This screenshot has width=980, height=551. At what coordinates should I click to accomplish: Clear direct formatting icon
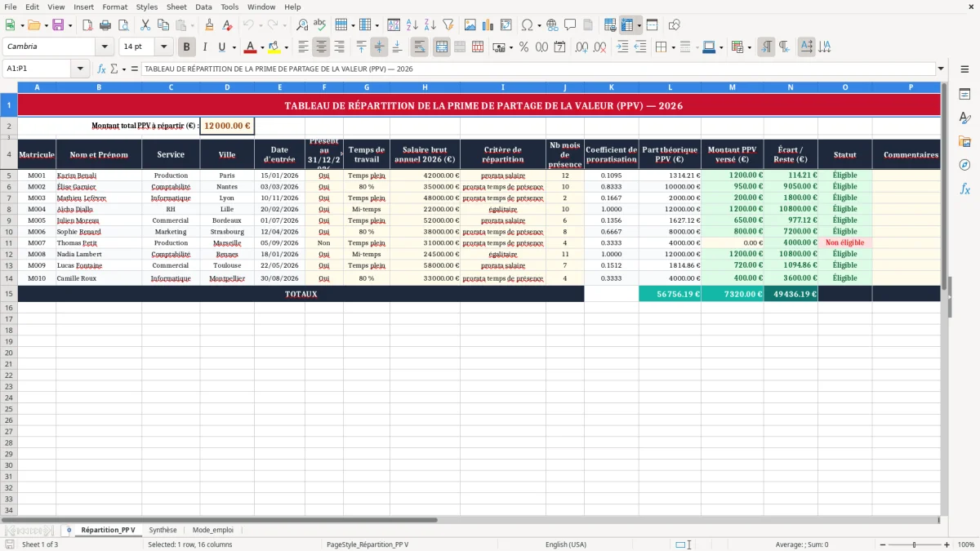coord(227,25)
